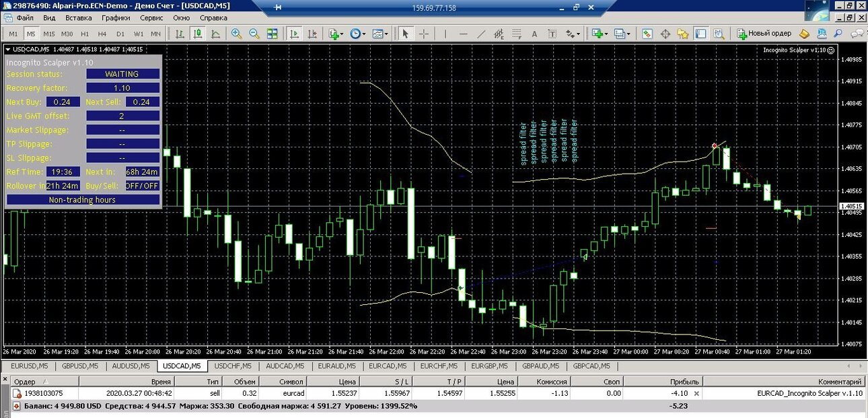Select the Fibonacci retracement tool
Screen dimensions: 868x418
click(516, 34)
